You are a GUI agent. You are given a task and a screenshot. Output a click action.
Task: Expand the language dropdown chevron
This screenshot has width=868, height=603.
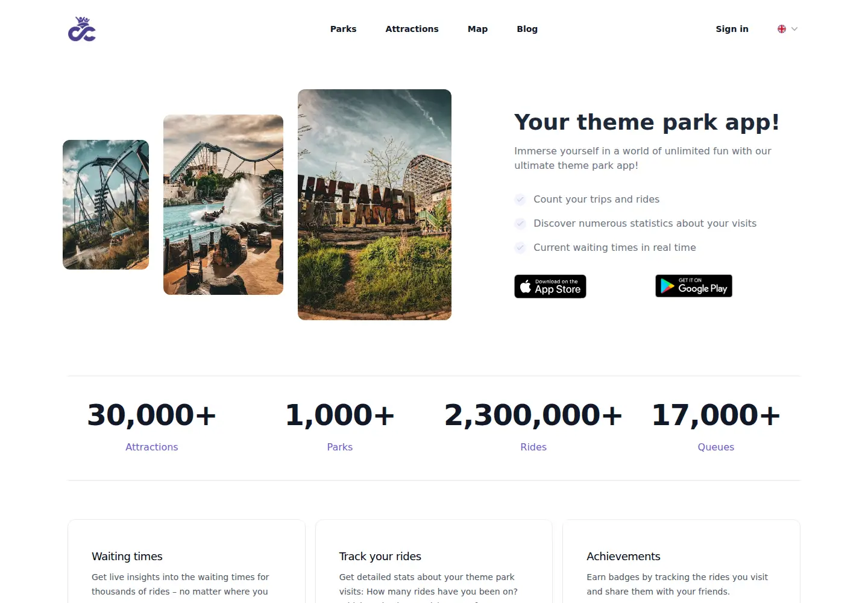(x=794, y=29)
